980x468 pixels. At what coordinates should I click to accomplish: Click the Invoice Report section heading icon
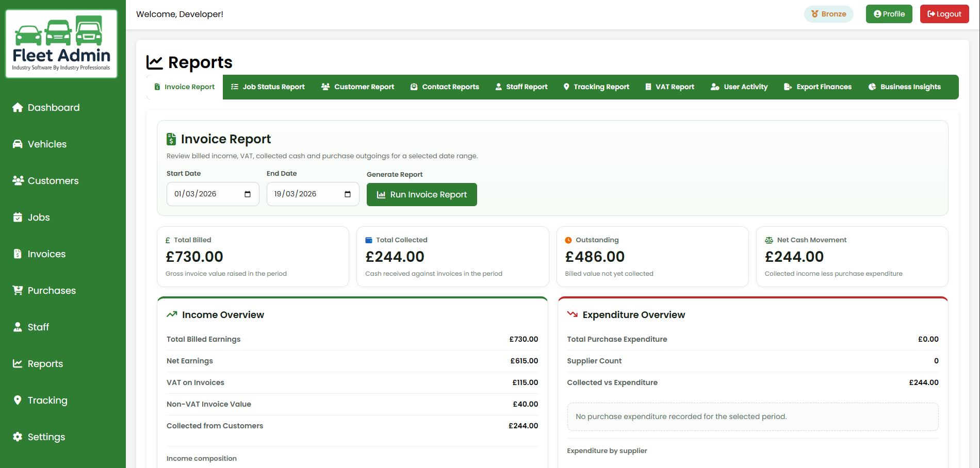point(171,139)
